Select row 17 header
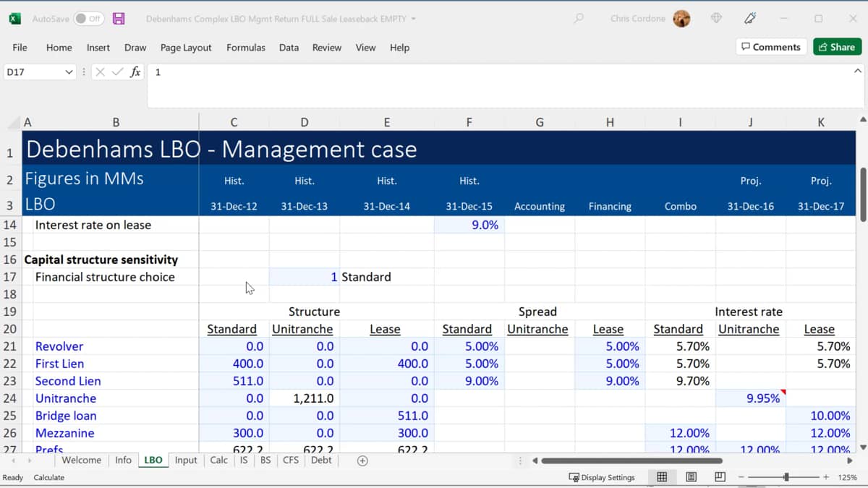This screenshot has height=488, width=868. [10, 277]
